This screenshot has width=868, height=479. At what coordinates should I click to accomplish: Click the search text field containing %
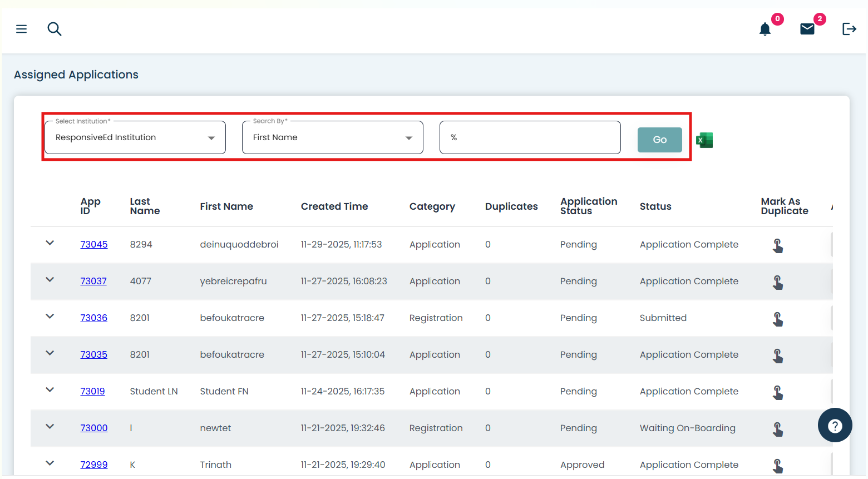pyautogui.click(x=530, y=137)
